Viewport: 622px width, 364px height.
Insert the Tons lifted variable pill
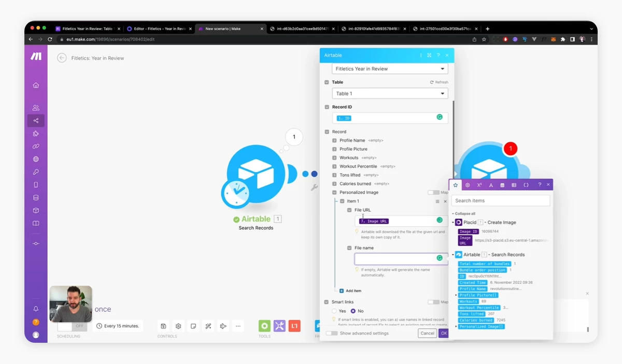coord(472,314)
